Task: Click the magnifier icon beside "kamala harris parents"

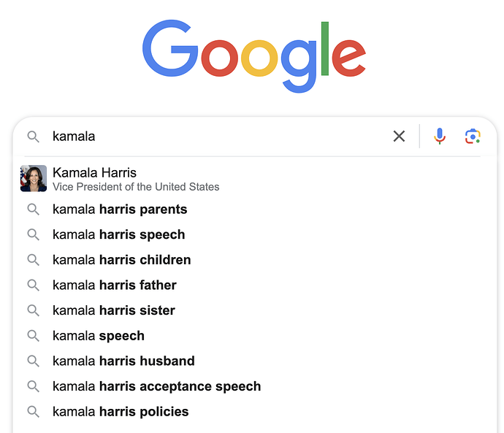Action: click(x=33, y=210)
